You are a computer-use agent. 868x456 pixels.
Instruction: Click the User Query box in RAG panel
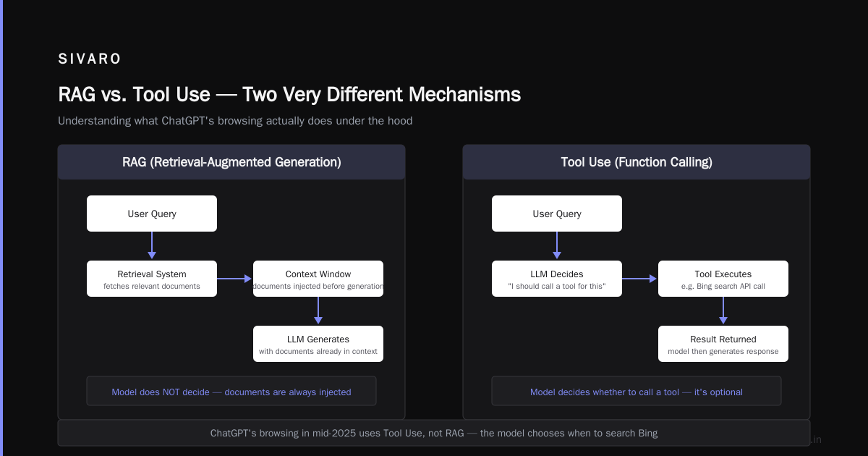point(152,214)
